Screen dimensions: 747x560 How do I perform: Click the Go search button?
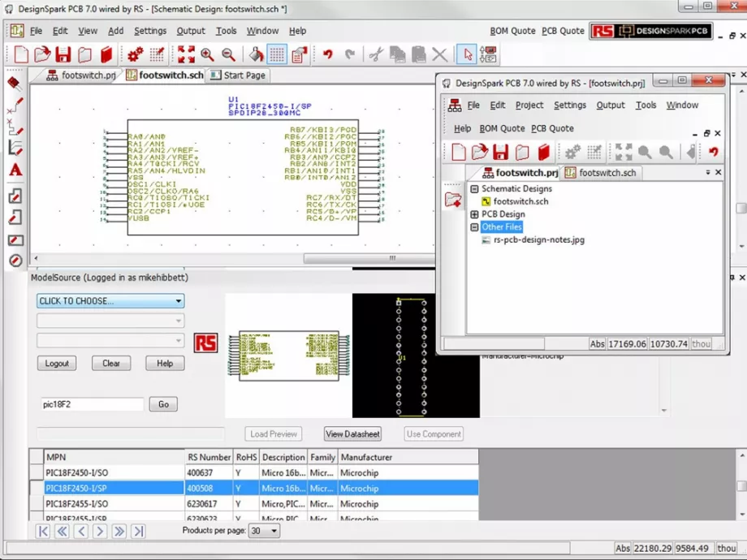[163, 404]
